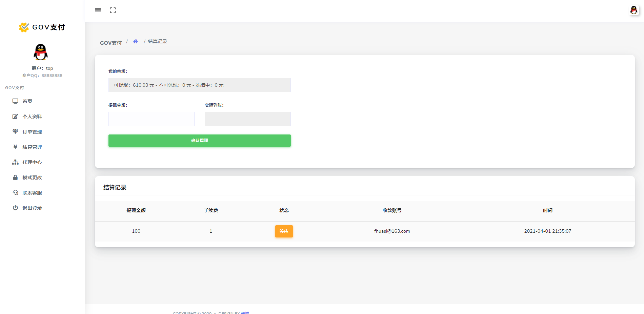Viewport: 644px width, 314px height.
Task: Toggle the hamburger sidebar menu icon
Action: coord(98,10)
